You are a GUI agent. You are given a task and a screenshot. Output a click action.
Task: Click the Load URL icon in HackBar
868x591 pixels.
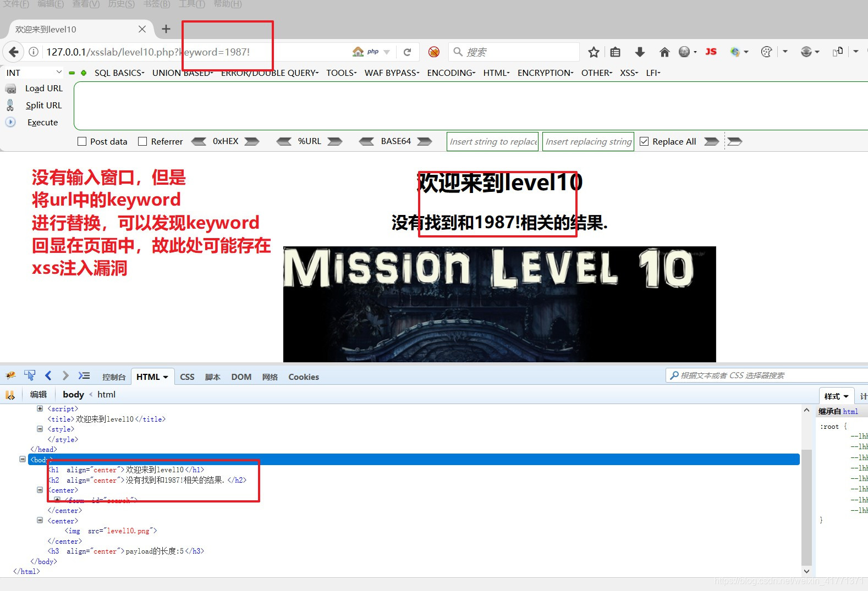[10, 89]
